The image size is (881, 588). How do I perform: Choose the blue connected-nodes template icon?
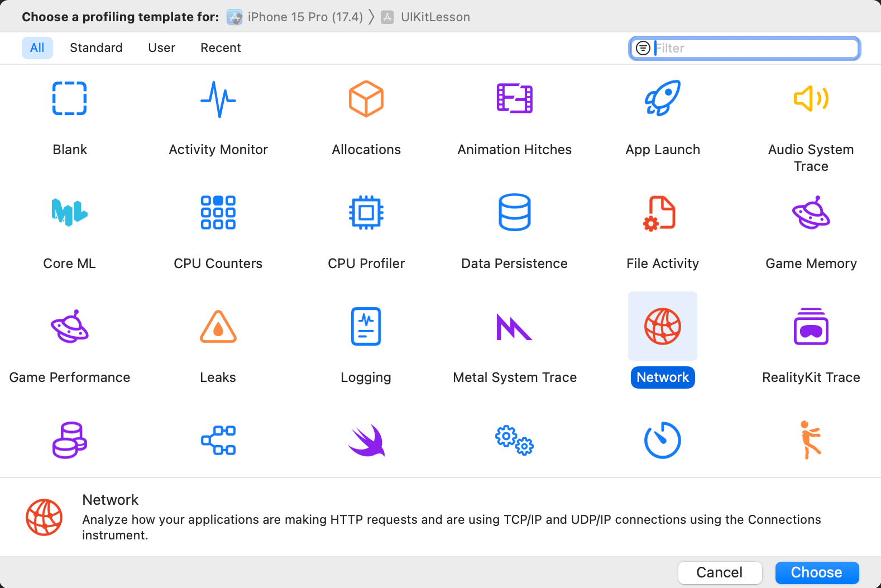click(x=218, y=440)
